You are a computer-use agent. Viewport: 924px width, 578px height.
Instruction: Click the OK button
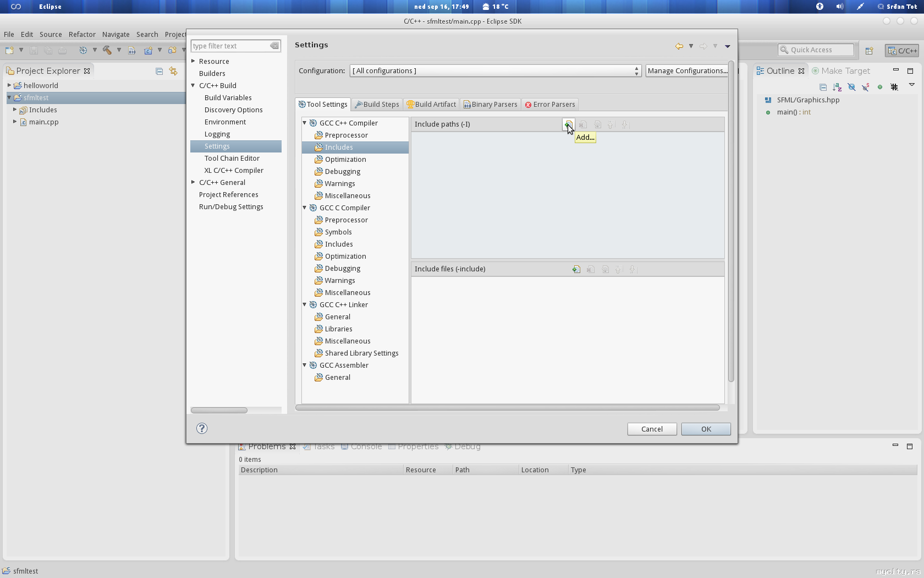click(706, 429)
